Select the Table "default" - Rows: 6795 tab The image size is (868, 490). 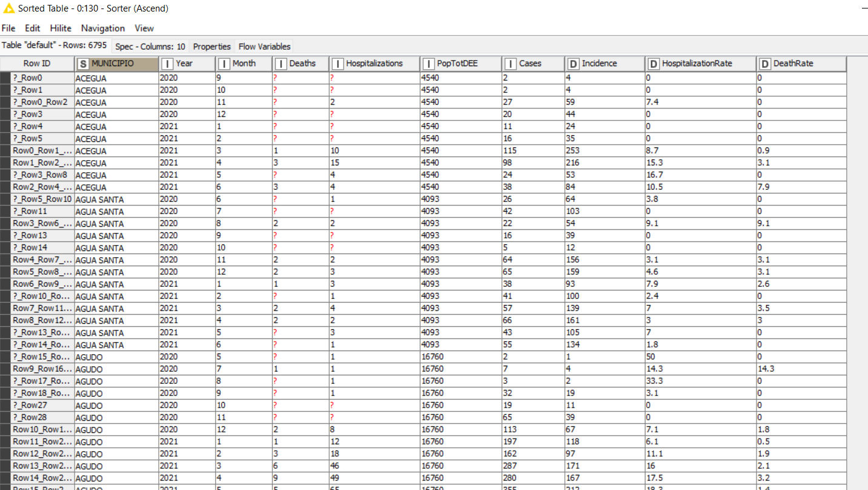55,45
